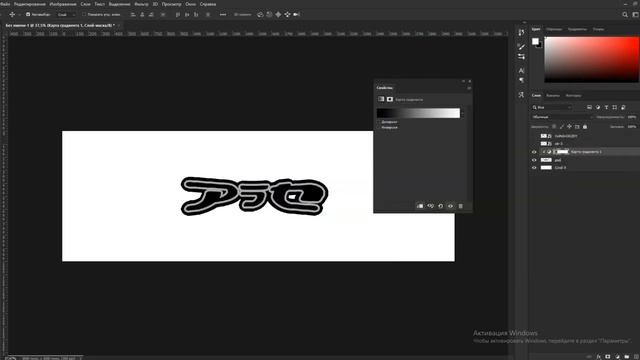Open the Редактирование menu
The height and width of the screenshot is (360, 640).
point(30,4)
